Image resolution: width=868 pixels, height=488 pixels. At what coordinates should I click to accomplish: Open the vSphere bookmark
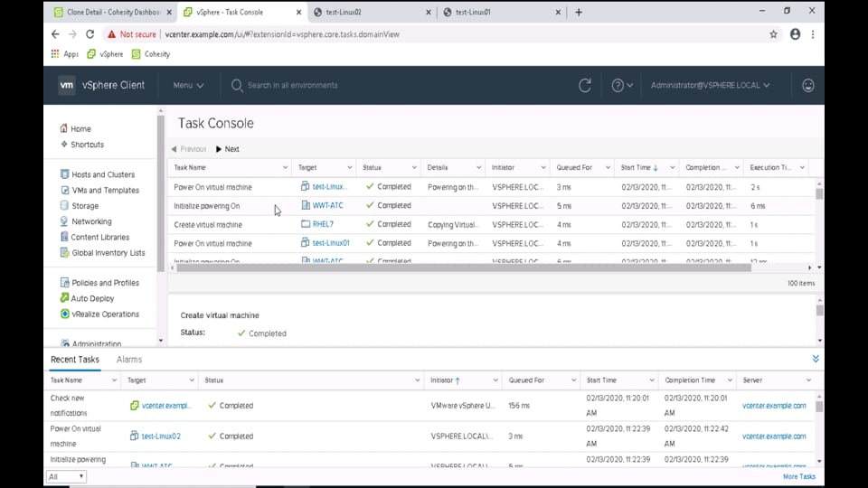105,54
